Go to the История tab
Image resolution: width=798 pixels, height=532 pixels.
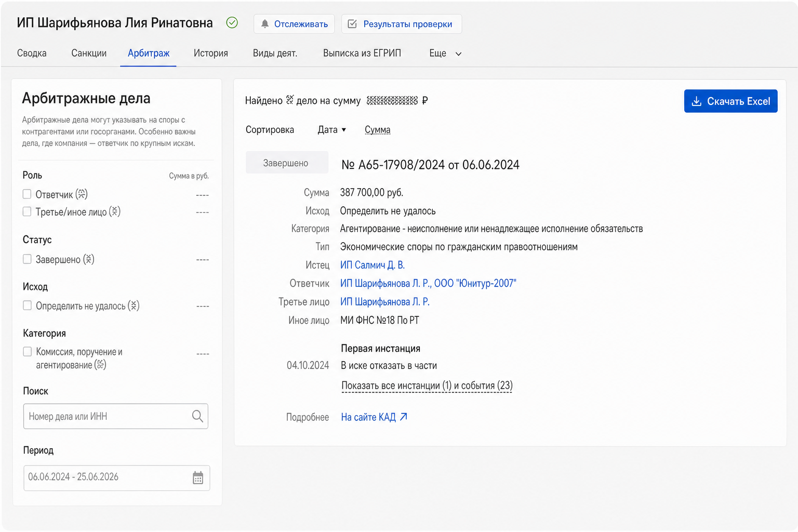click(x=211, y=53)
